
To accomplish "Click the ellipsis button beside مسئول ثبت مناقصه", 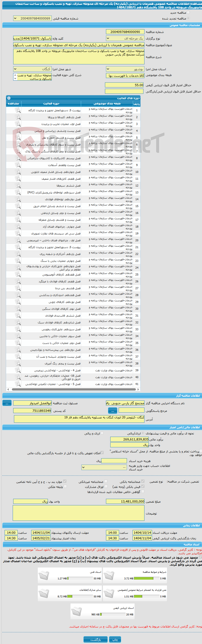I will click(7, 403).
